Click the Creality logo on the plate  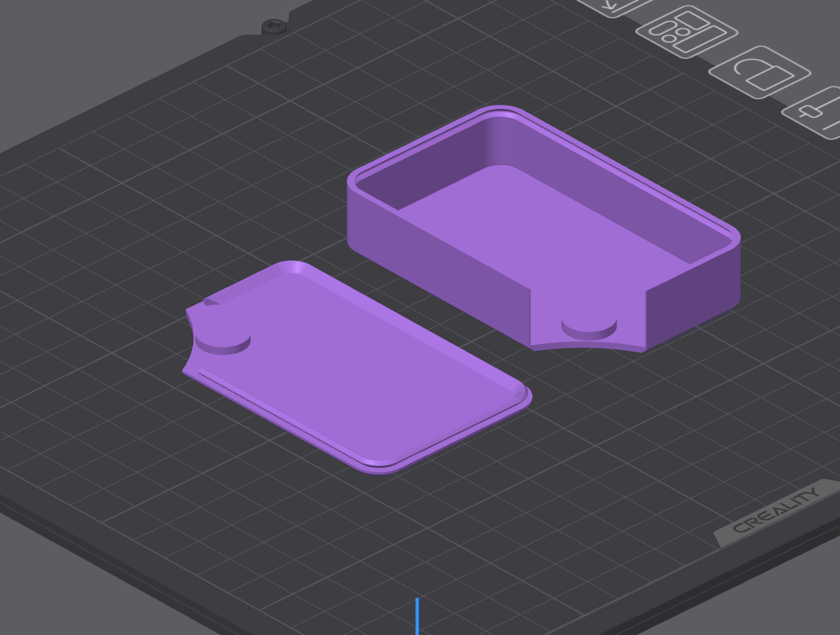tap(776, 510)
